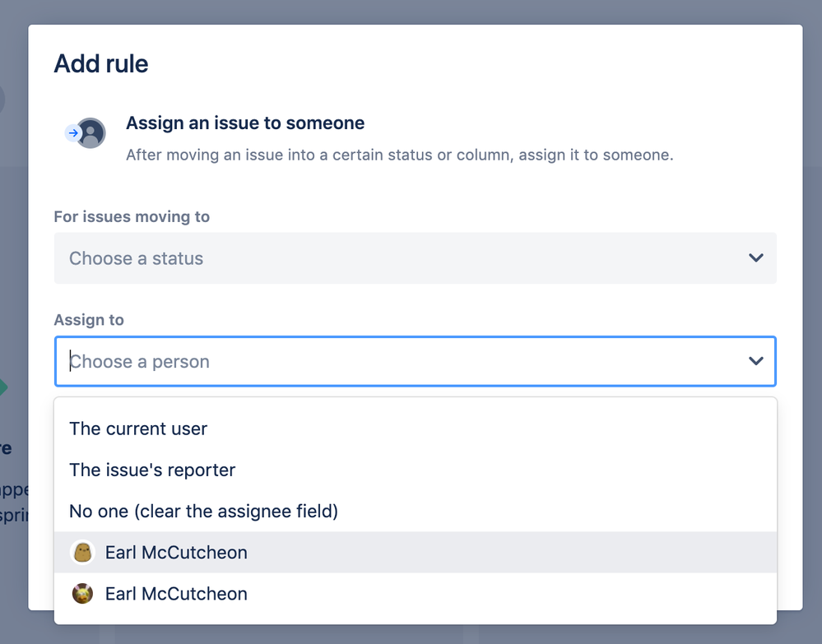The height and width of the screenshot is (644, 822).
Task: Select 'The issue's reporter' option
Action: pyautogui.click(x=152, y=470)
